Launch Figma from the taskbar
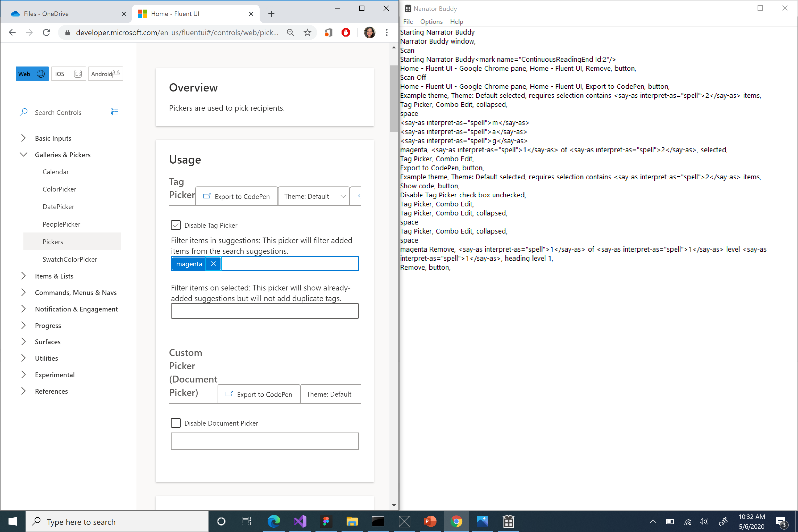 326,521
